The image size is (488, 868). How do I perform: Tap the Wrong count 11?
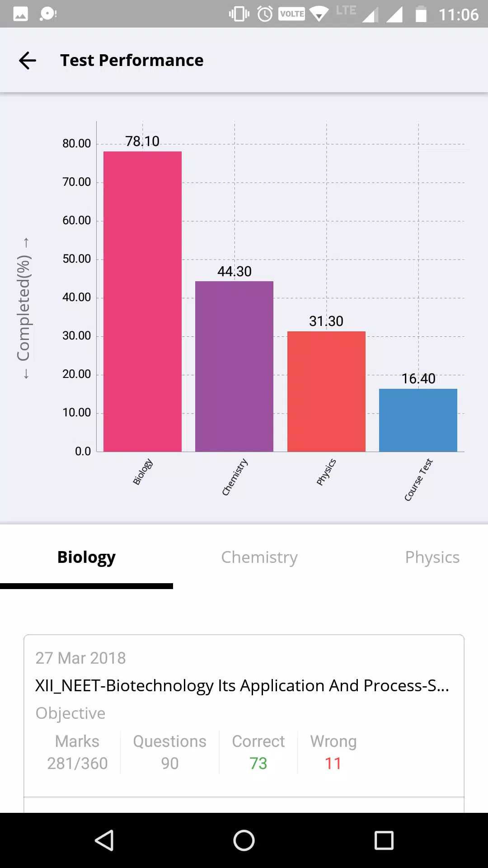tap(333, 764)
